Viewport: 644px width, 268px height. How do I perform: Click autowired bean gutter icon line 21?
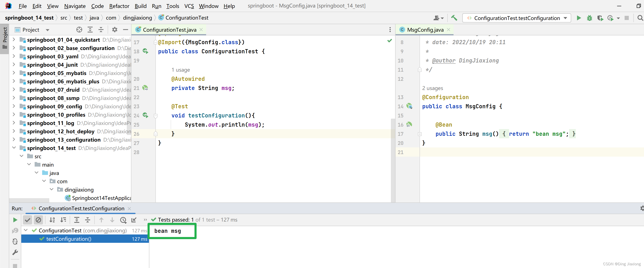[x=145, y=88]
